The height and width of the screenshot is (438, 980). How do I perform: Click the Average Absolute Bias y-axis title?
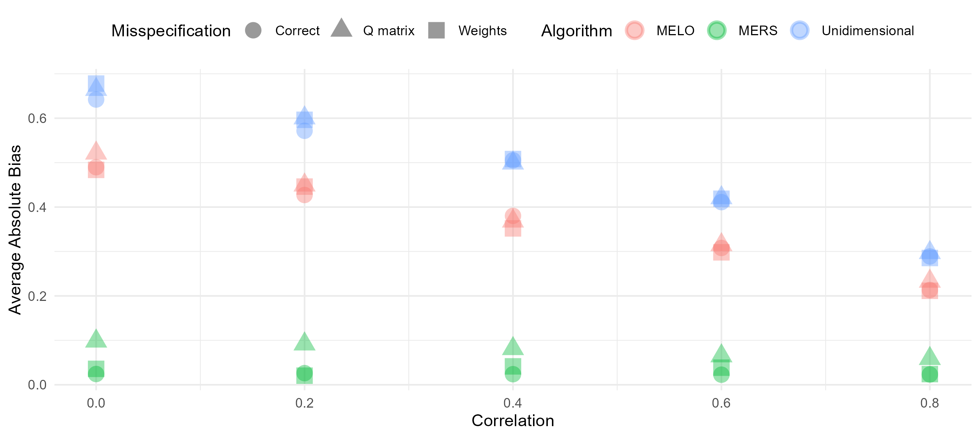(x=15, y=230)
